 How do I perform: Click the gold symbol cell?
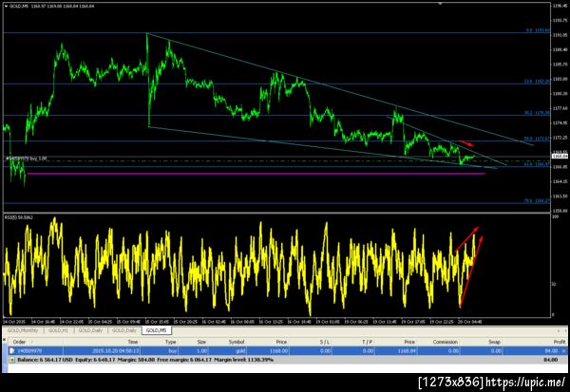[240, 351]
